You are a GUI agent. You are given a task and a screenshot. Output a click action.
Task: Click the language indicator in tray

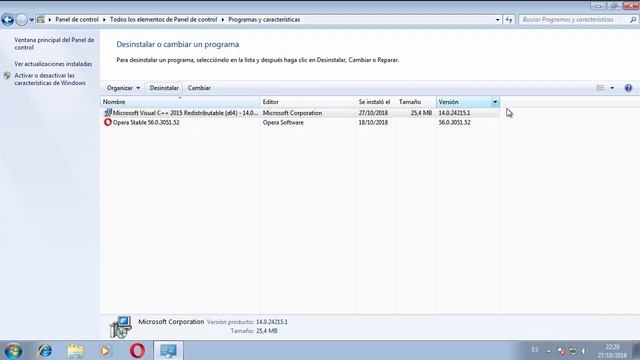535,350
